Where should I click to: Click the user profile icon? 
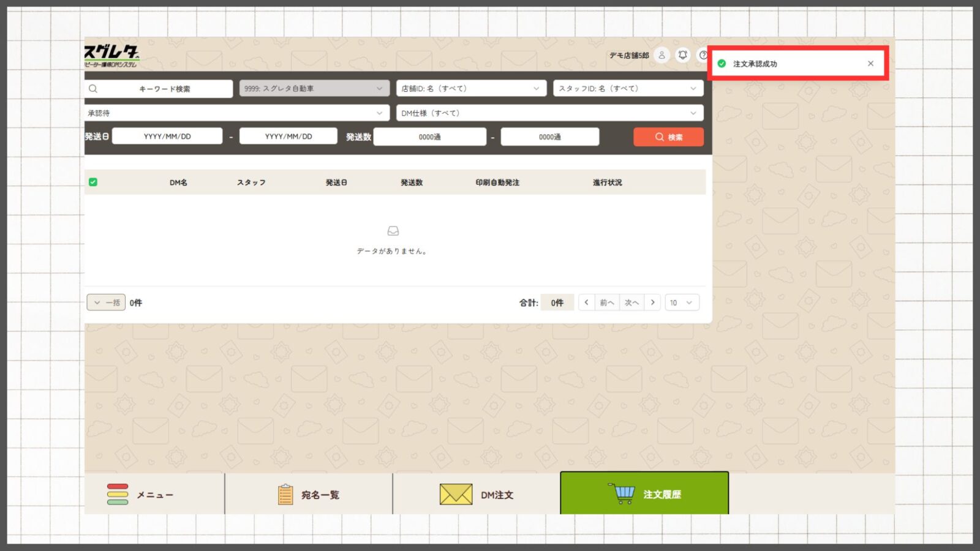click(x=661, y=55)
